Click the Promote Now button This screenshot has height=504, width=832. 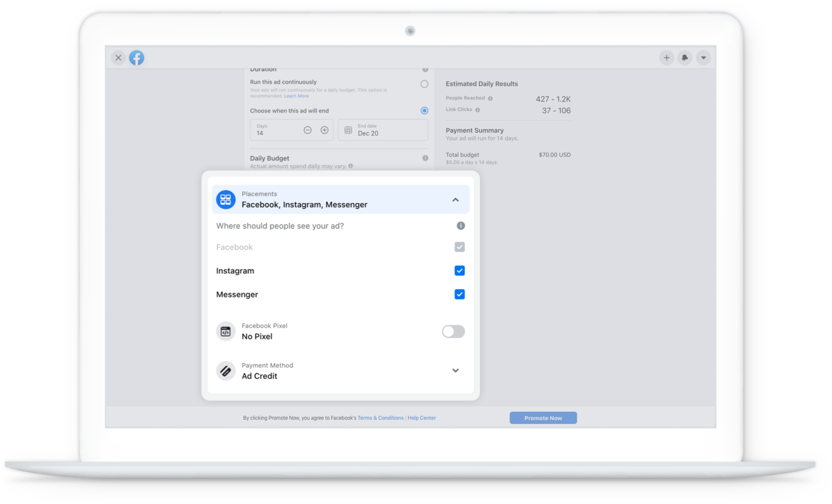click(x=543, y=418)
